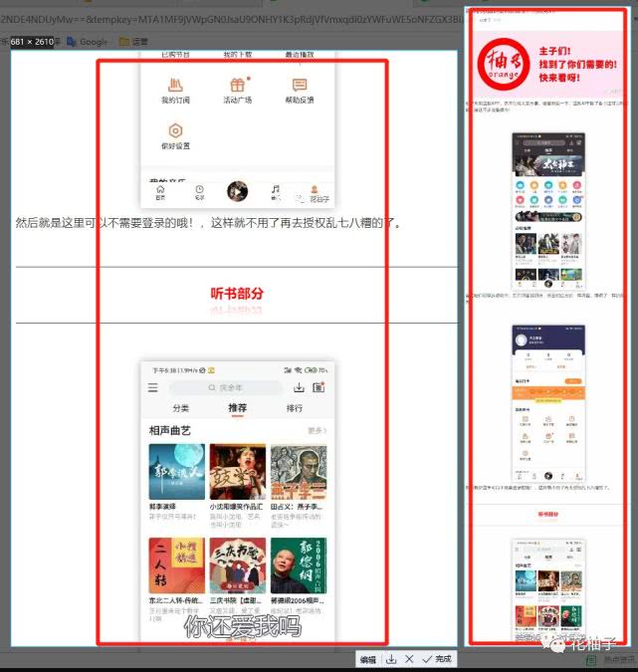
Task: Cancel the capture with the X icon
Action: click(409, 659)
